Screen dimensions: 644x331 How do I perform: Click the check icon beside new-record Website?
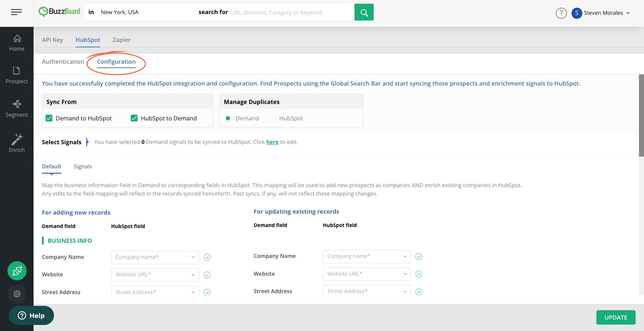(x=207, y=275)
